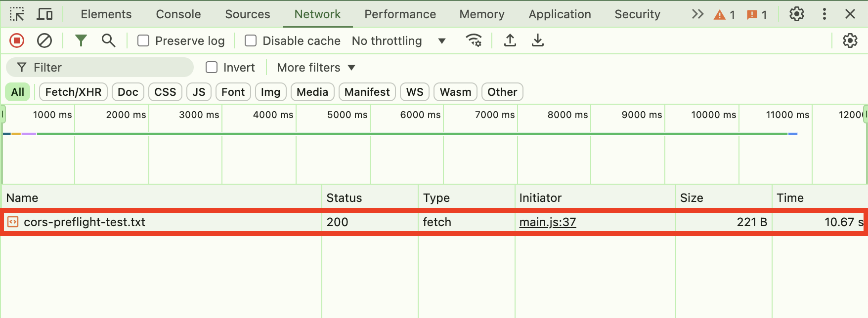Tick the Invert filter checkbox

[212, 67]
